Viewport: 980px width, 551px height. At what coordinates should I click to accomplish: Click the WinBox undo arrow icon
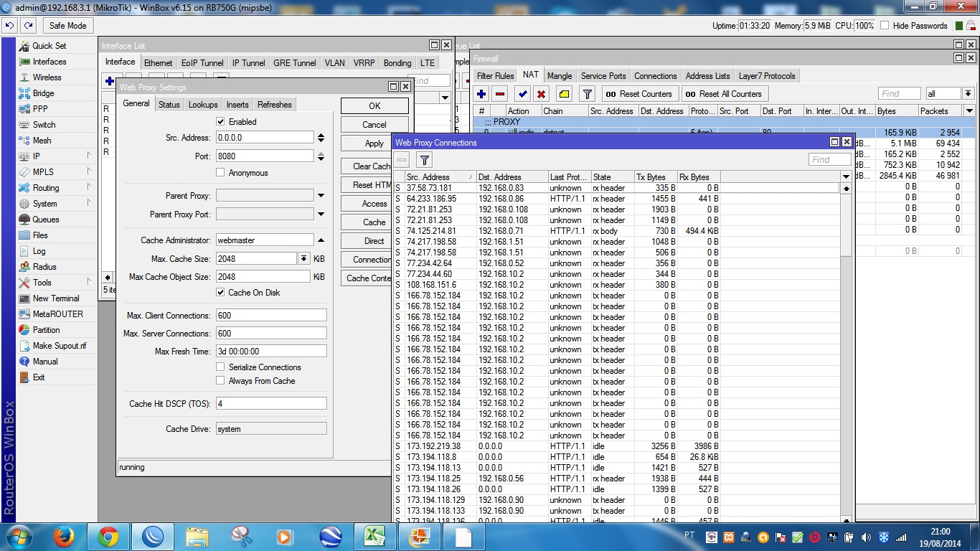pyautogui.click(x=9, y=25)
